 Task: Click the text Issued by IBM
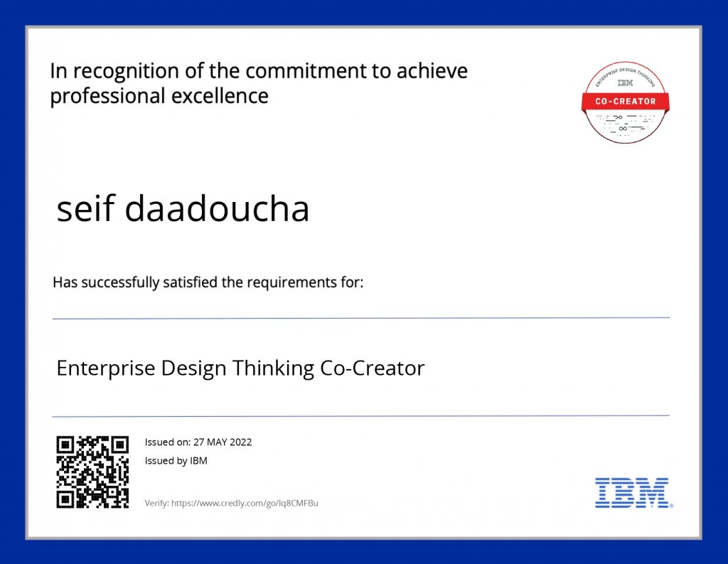(x=175, y=460)
